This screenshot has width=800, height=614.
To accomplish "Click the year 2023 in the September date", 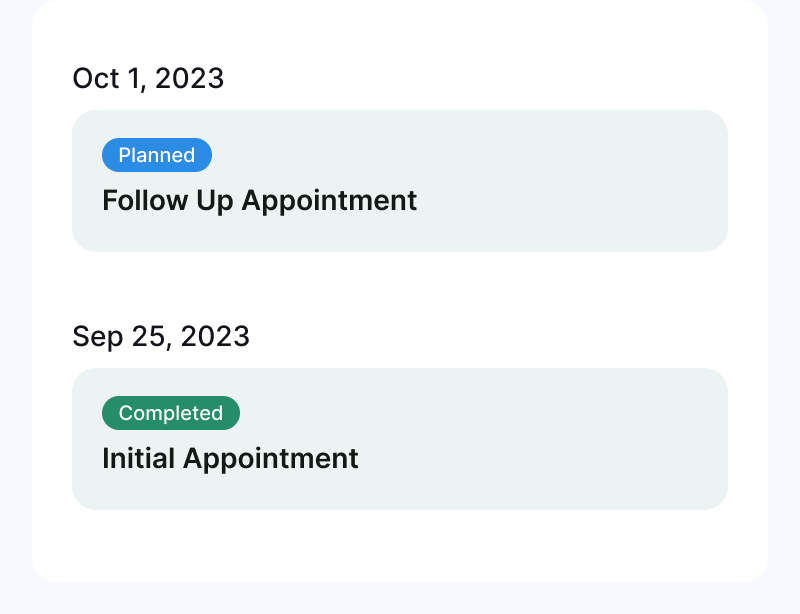I will click(215, 336).
